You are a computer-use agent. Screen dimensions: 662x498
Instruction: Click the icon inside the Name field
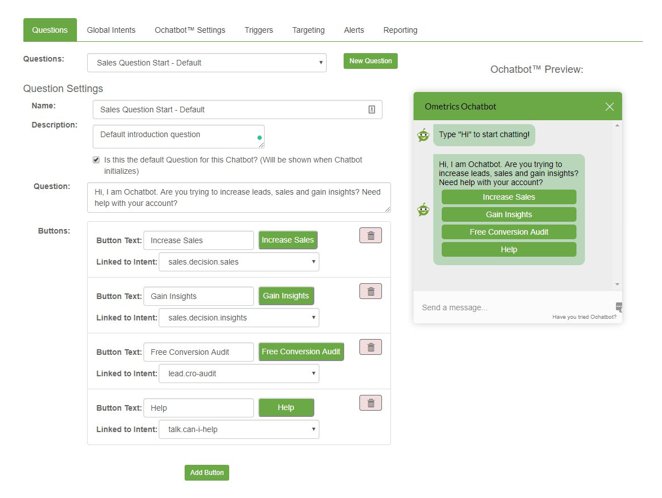tap(372, 110)
